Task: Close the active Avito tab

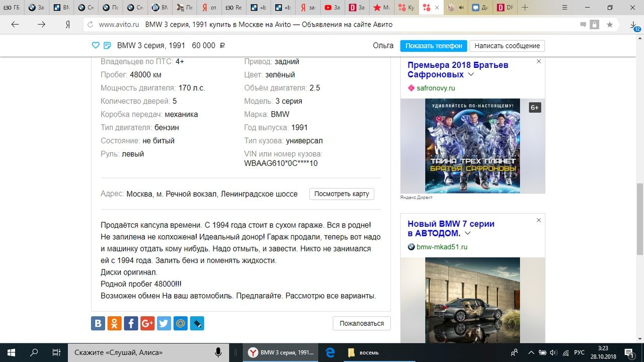Action: pyautogui.click(x=437, y=8)
